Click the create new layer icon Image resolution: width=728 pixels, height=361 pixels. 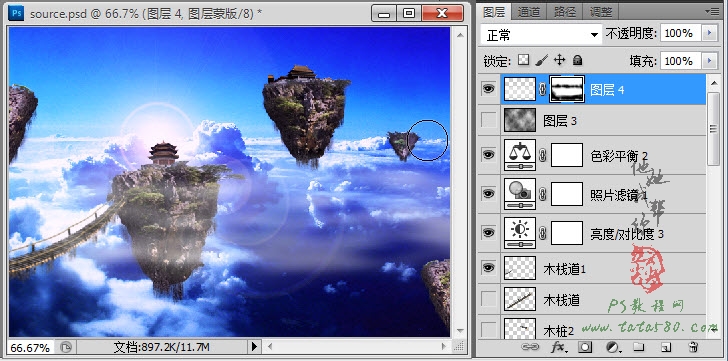tap(666, 347)
